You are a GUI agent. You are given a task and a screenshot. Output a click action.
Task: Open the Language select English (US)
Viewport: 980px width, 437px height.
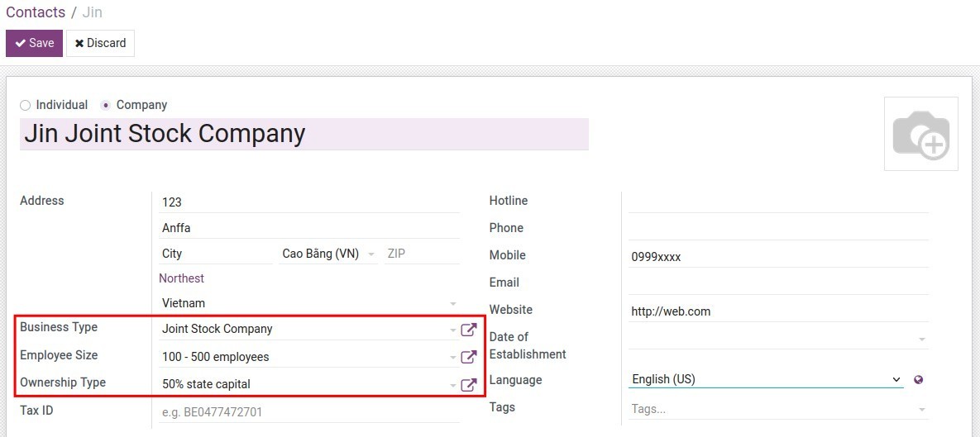coord(765,379)
